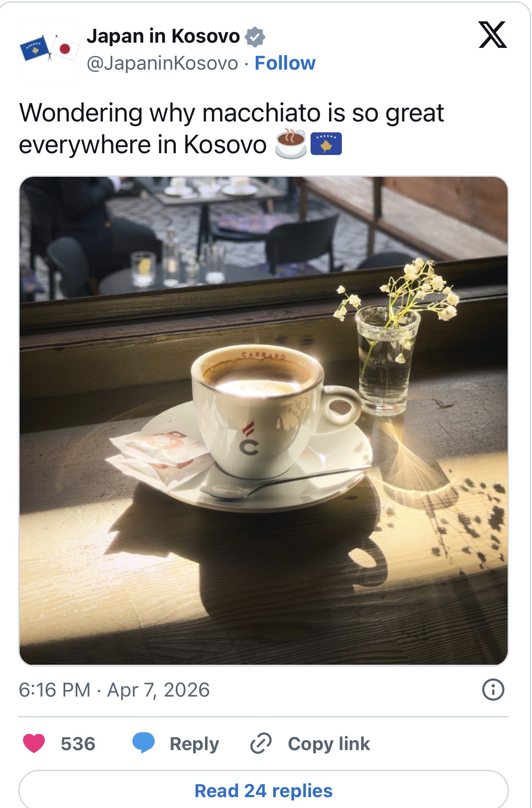
Task: Click the Japan in Kosovo profile avatar
Action: tap(50, 49)
